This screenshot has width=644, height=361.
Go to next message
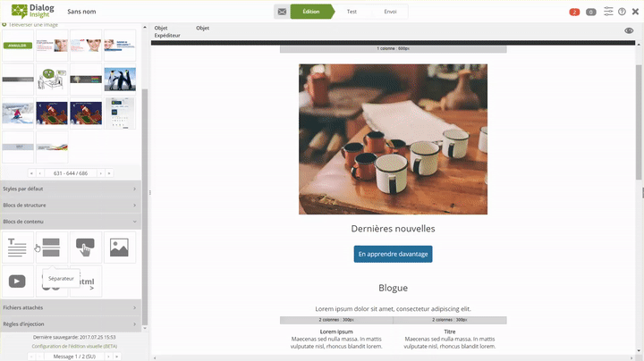[x=108, y=357]
